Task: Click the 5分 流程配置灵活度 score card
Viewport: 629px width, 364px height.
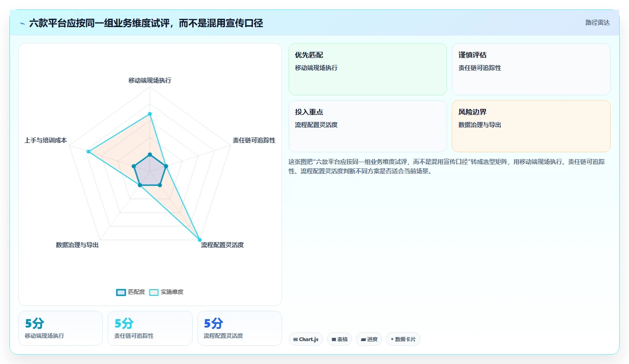Action: (x=239, y=328)
